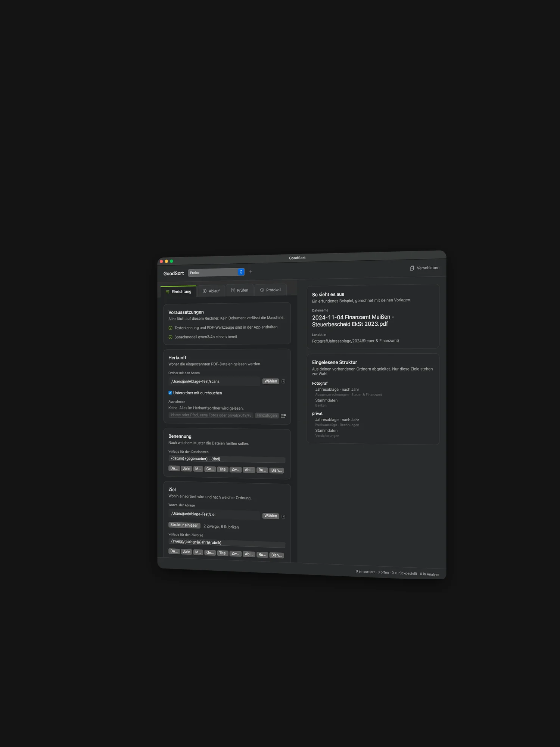The image size is (560, 747).
Task: Select Jahresablage · nach Jahr under privat
Action: tap(337, 420)
